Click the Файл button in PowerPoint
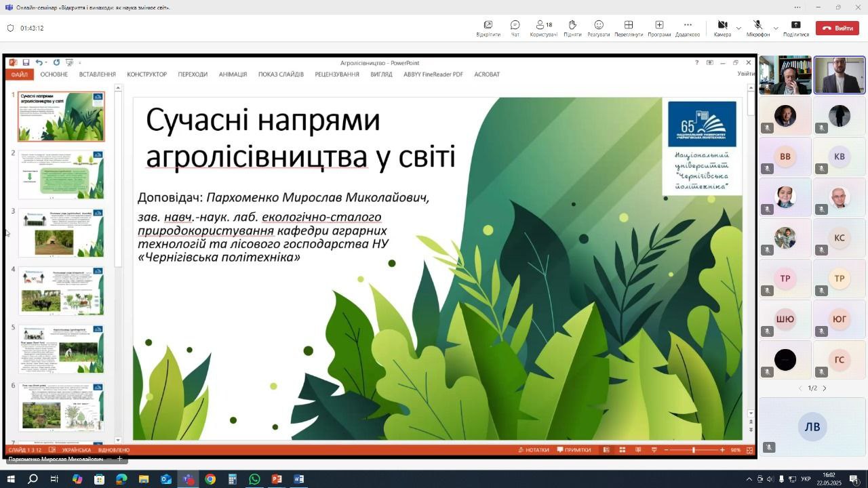The height and width of the screenshot is (488, 868). click(x=19, y=75)
